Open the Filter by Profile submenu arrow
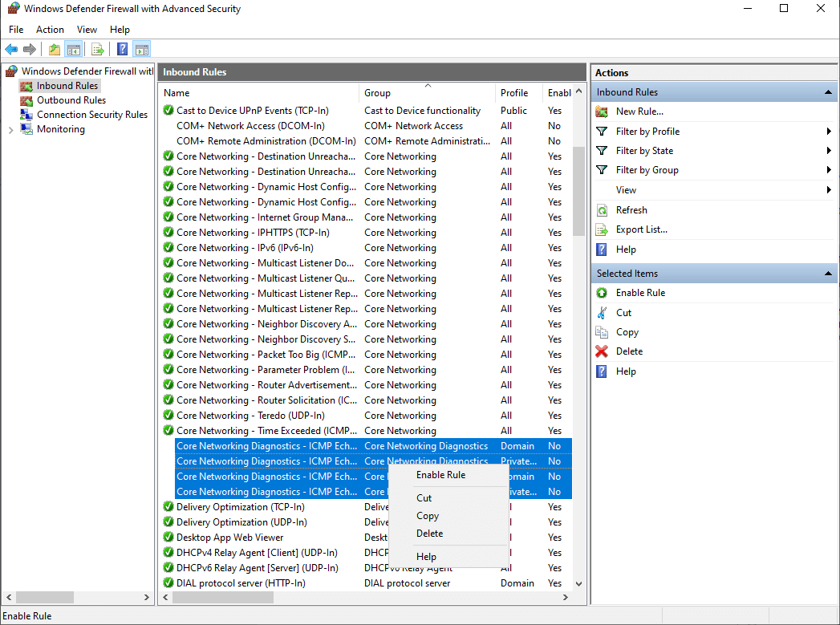Viewport: 840px width, 625px height. (829, 132)
